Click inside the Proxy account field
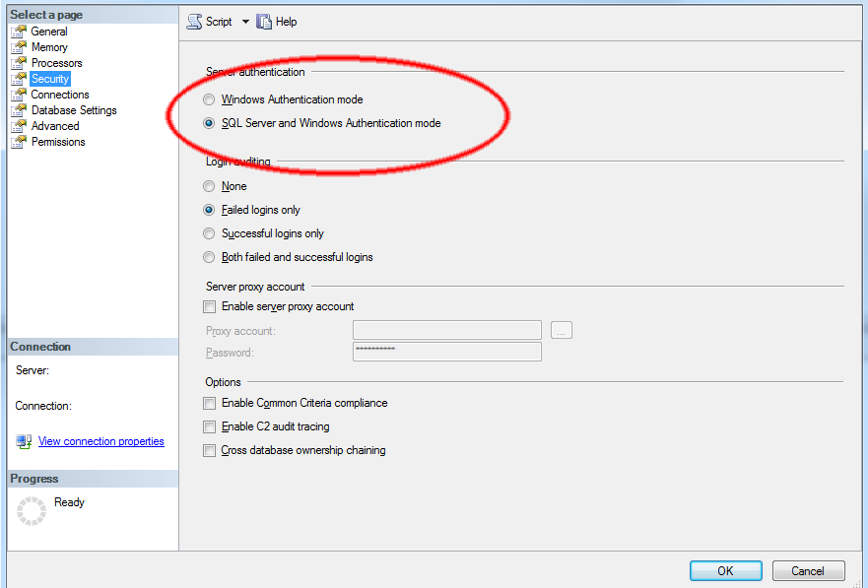This screenshot has height=588, width=868. coord(446,329)
